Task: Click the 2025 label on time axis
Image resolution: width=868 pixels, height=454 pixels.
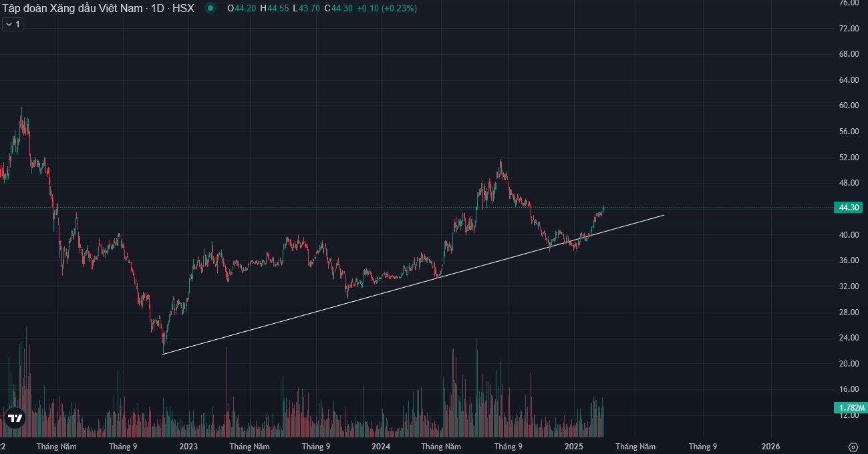Action: point(574,447)
